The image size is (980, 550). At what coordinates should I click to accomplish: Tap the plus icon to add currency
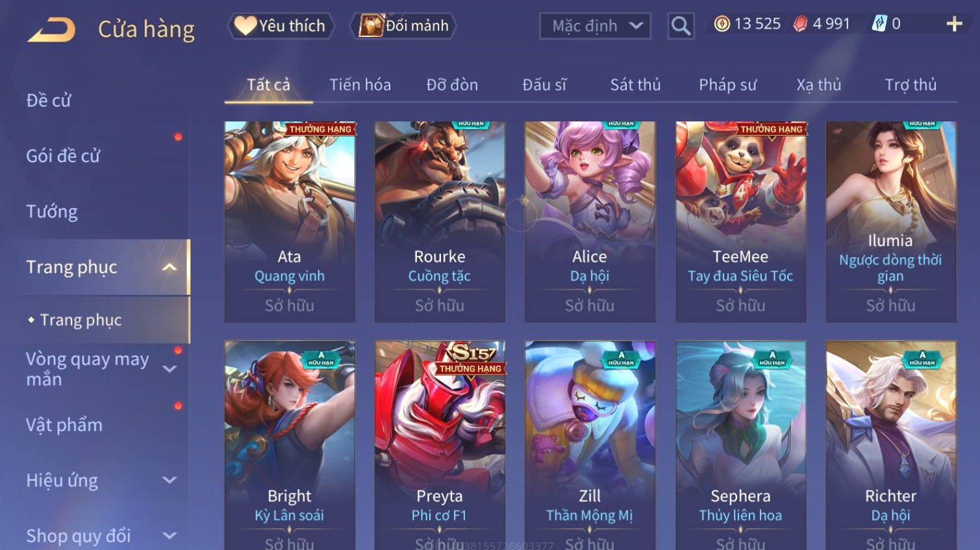click(x=954, y=24)
